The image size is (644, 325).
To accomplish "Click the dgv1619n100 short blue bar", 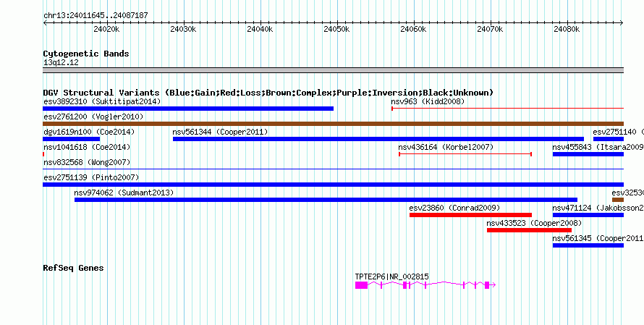I will (x=72, y=139).
